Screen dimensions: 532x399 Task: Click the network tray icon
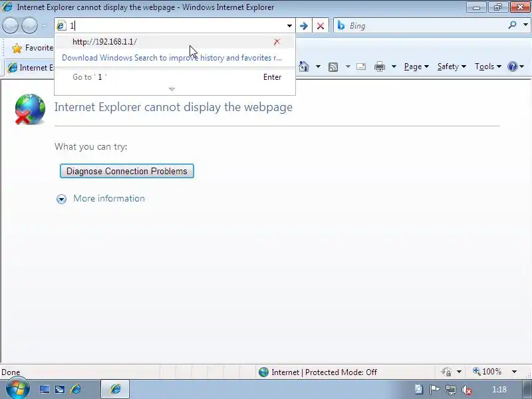pyautogui.click(x=451, y=390)
